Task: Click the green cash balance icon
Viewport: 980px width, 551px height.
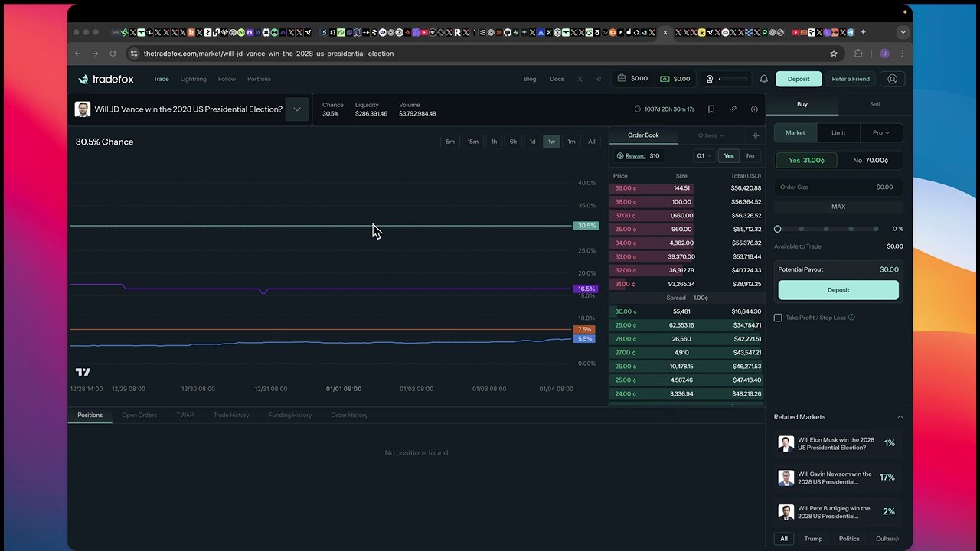Action: (664, 78)
